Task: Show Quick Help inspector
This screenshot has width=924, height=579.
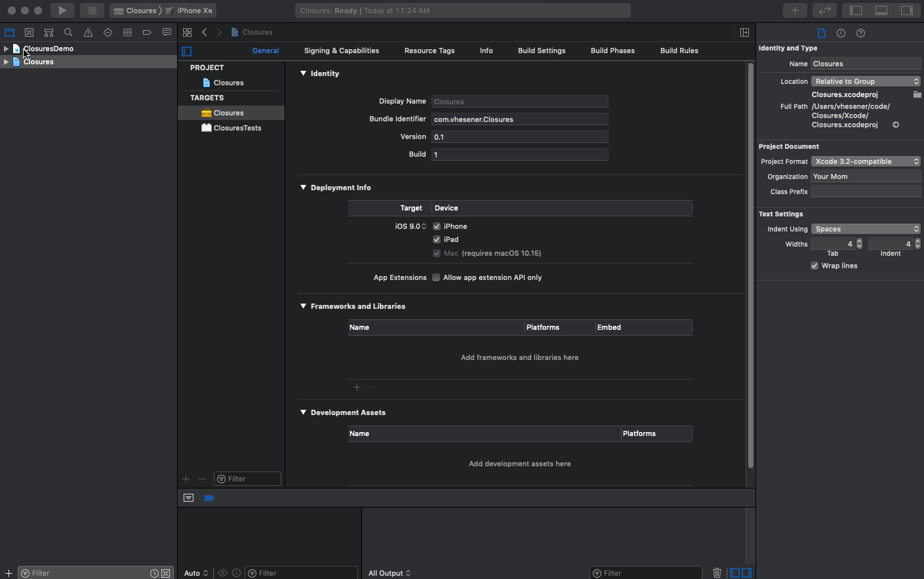Action: click(x=861, y=33)
